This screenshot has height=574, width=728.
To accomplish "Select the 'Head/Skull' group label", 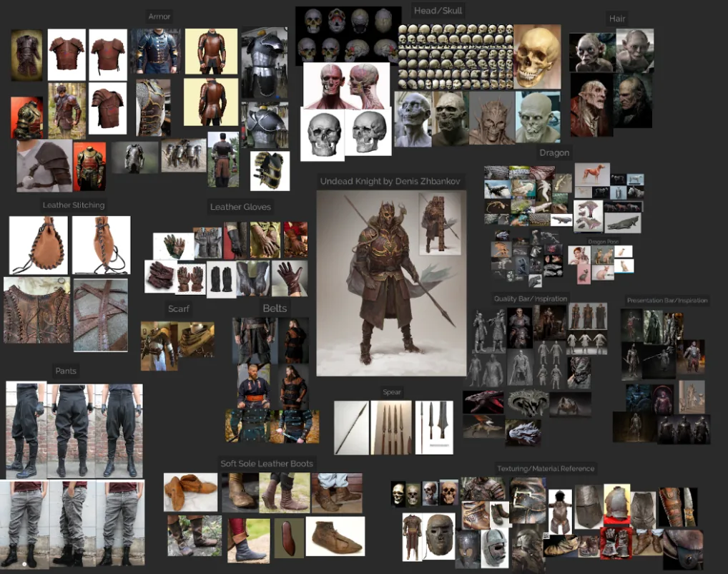I will [x=438, y=11].
